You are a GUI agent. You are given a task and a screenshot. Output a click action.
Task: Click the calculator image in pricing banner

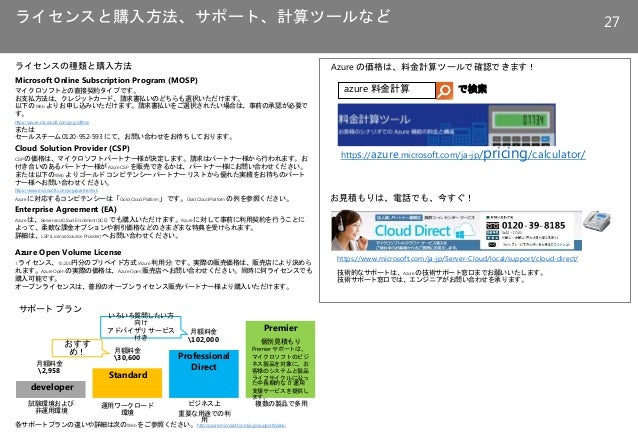pos(522,125)
